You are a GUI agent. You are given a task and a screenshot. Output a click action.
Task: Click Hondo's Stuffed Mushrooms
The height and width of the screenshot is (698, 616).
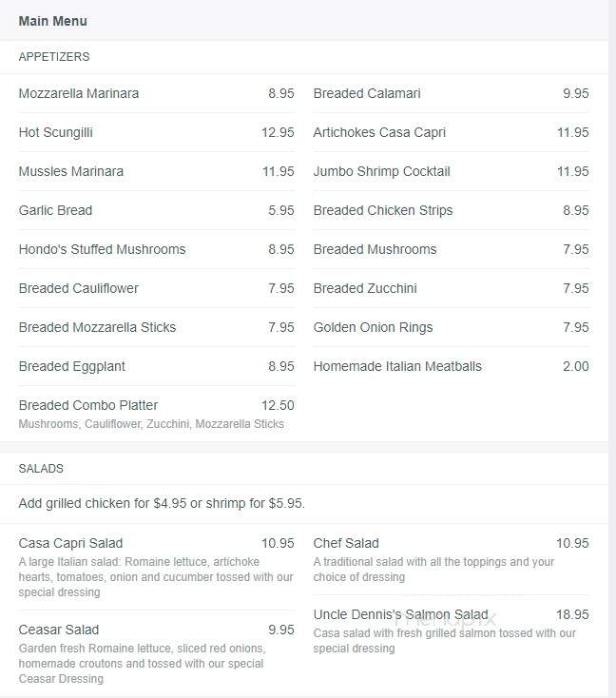pos(156,249)
